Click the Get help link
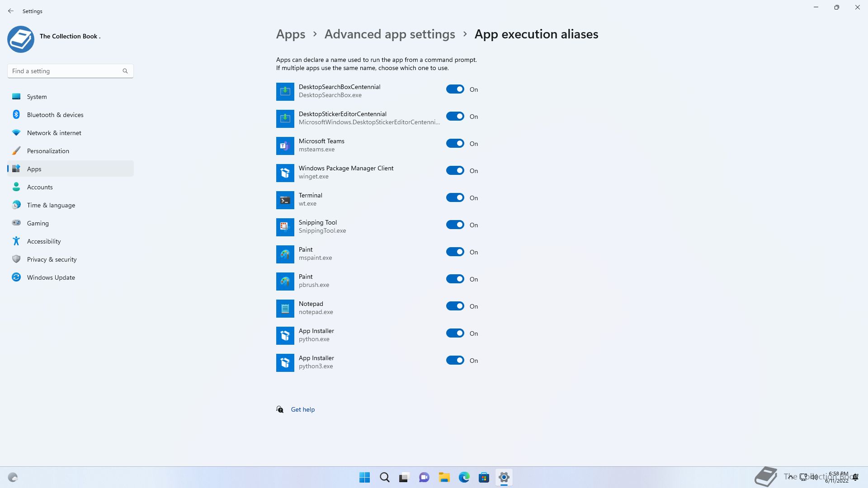 [x=302, y=409]
